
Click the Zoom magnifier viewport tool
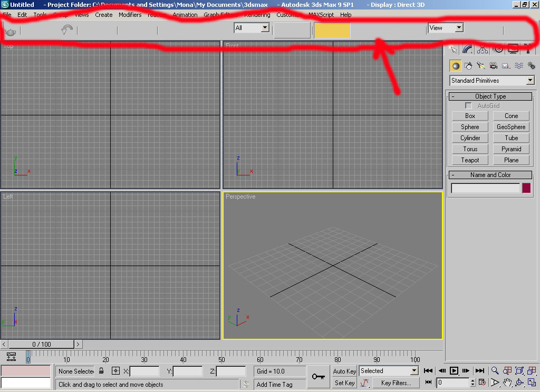495,371
